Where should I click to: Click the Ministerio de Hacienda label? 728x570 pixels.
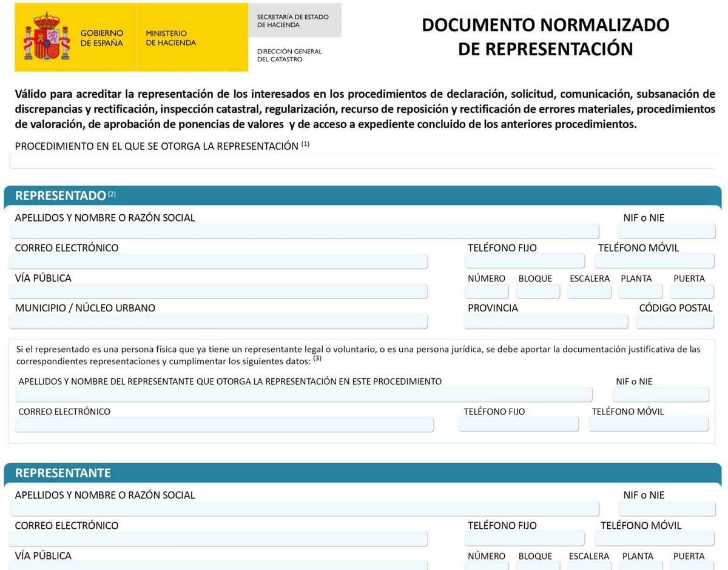coord(170,38)
